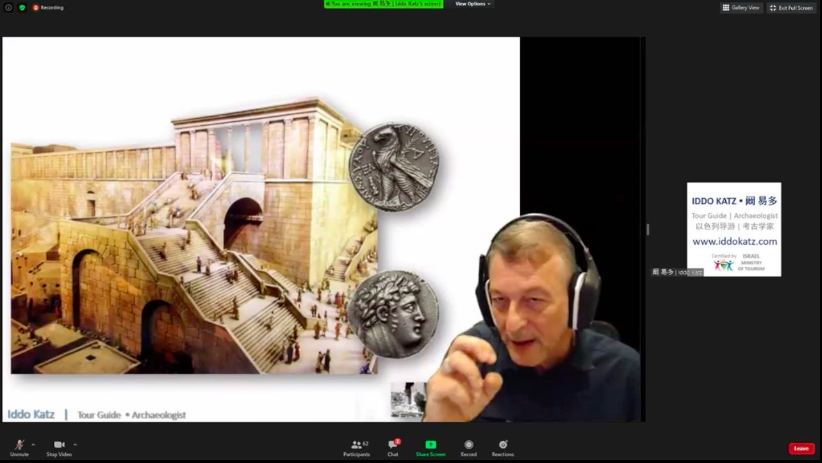Select the Iddo Katz participant video tile

click(x=734, y=229)
